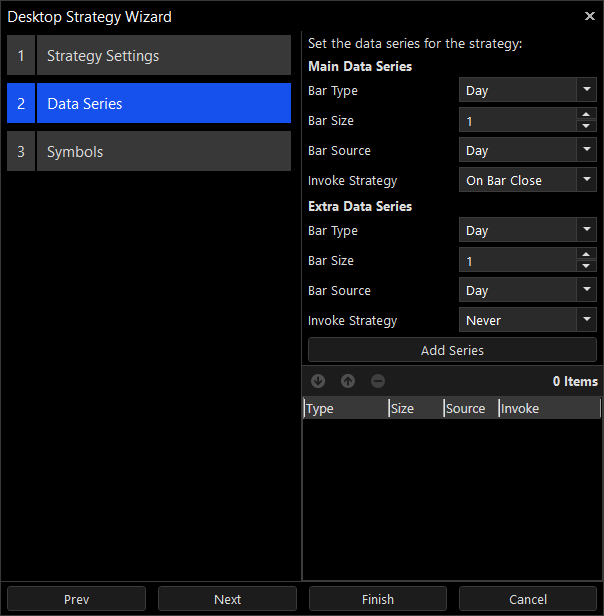The height and width of the screenshot is (616, 604).
Task: Click the Finish button
Action: click(378, 599)
